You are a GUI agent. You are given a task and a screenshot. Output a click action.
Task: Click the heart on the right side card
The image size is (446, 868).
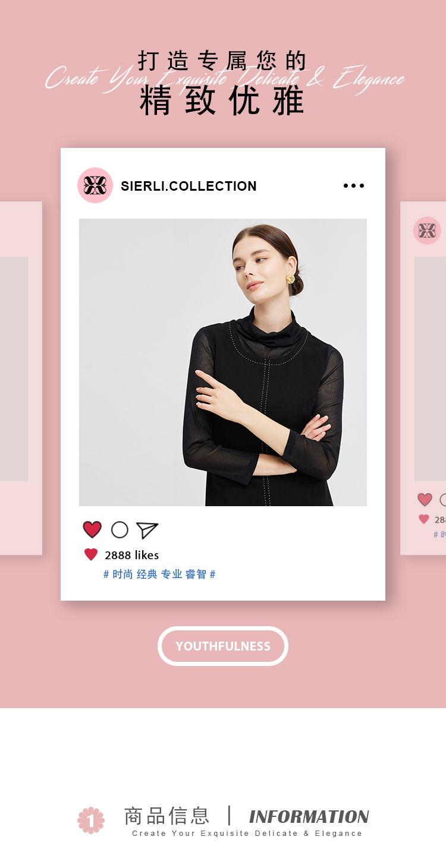(425, 500)
